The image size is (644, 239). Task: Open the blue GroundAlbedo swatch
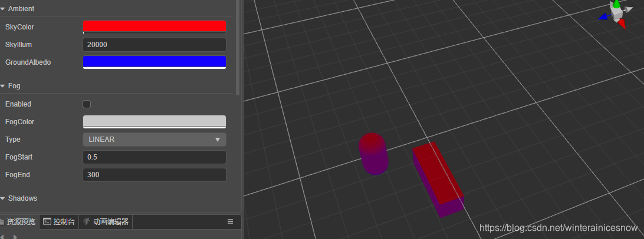click(155, 62)
